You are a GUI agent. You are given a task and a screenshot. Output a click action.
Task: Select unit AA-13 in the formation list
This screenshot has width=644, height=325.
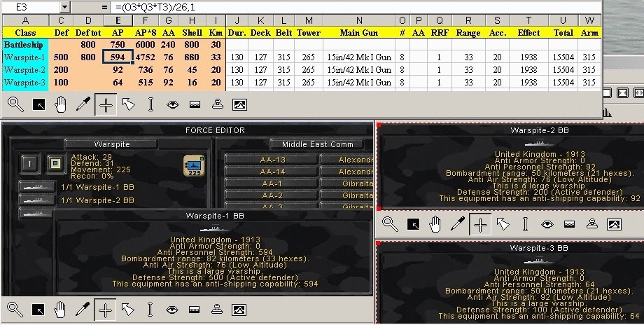pos(272,160)
